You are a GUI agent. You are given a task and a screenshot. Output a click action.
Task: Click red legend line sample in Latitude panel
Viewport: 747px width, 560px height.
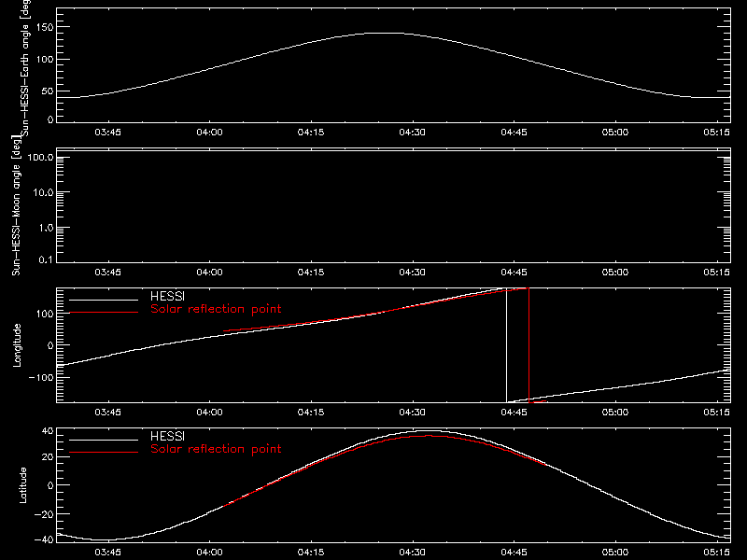click(x=104, y=452)
